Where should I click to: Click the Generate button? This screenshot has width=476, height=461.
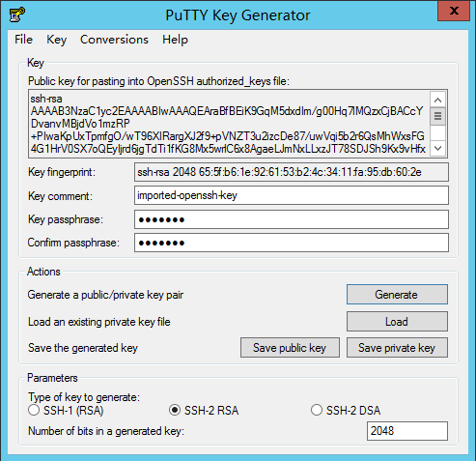(x=397, y=295)
